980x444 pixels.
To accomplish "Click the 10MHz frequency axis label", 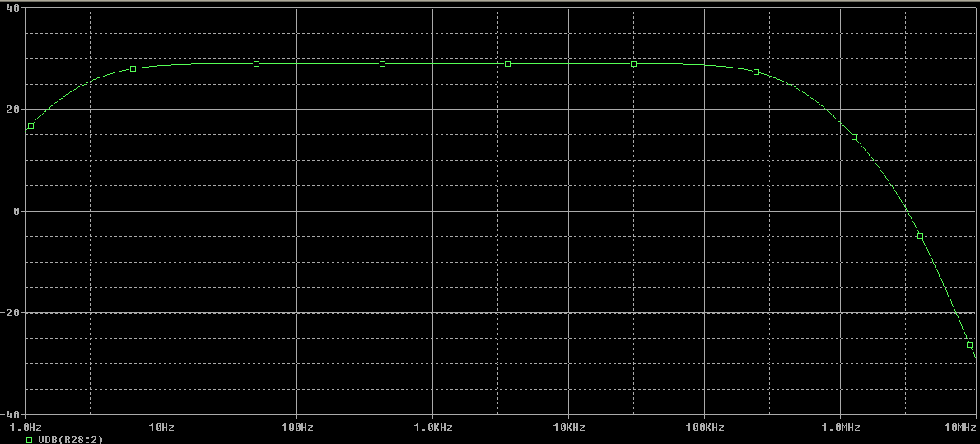I will point(959,428).
